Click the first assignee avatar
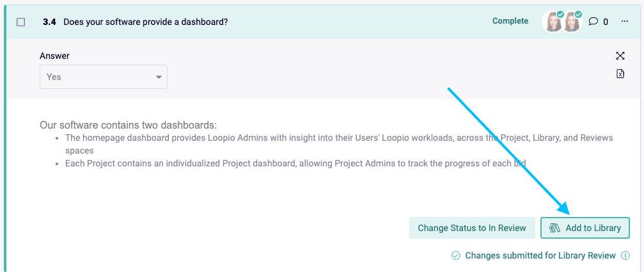This screenshot has width=644, height=272. click(x=553, y=22)
